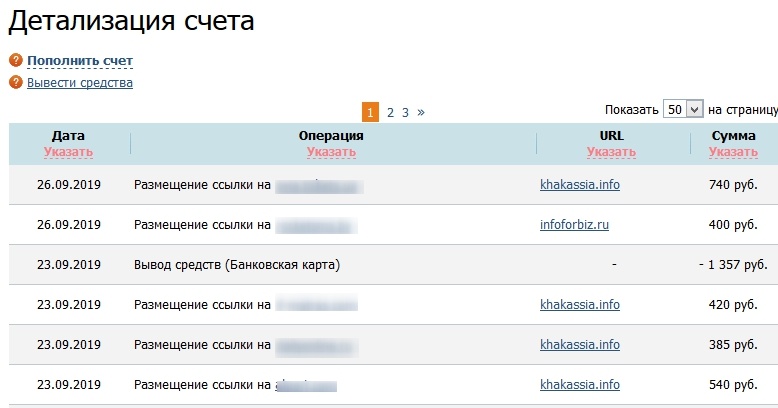Open khakassia.info link for 540 руб. row
This screenshot has width=778, height=408.
click(x=580, y=385)
